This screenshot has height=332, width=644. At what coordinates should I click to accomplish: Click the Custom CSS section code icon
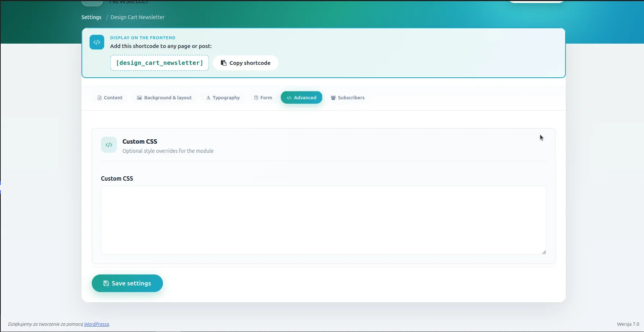point(109,145)
